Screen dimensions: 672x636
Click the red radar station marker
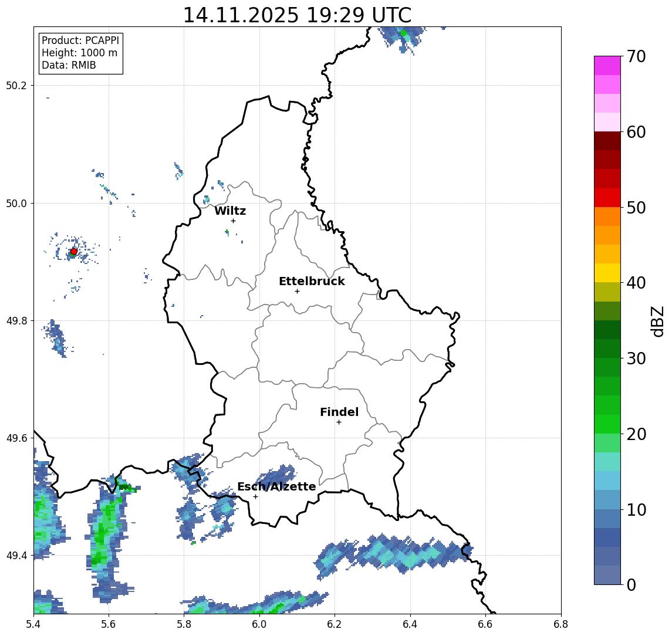[74, 252]
